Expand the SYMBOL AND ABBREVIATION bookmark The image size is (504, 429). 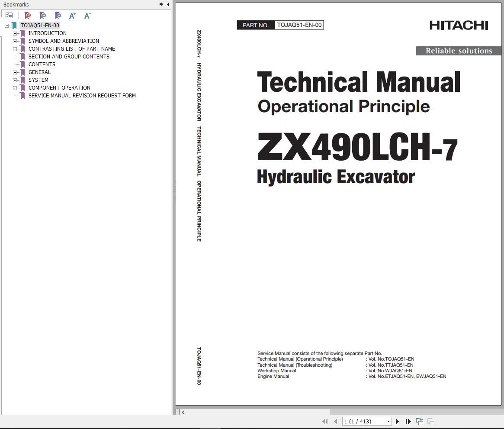coord(15,41)
